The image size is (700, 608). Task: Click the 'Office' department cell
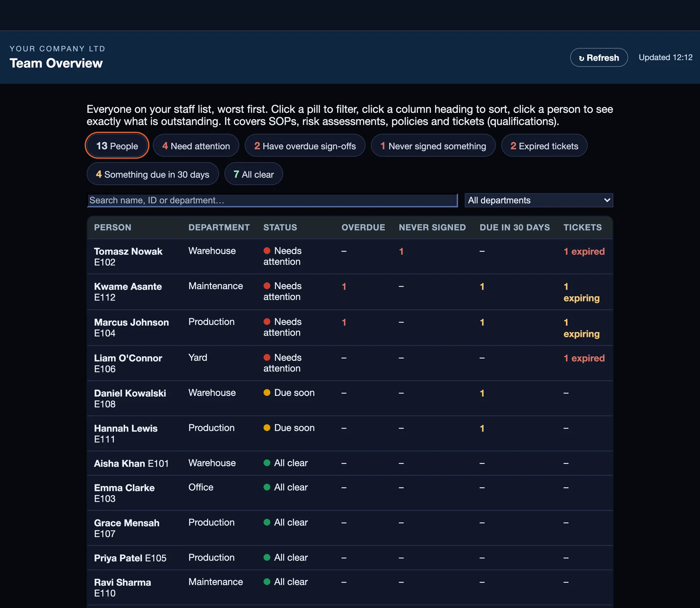click(201, 487)
